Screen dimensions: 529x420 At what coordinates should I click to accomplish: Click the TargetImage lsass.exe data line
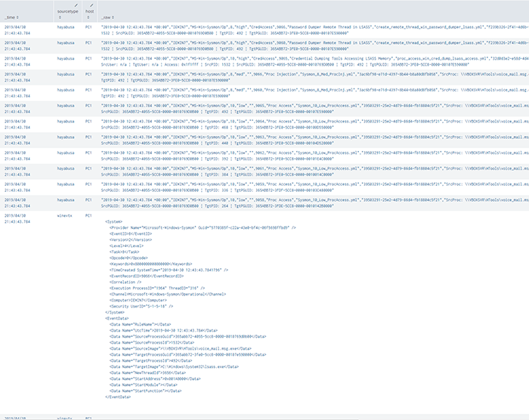[174, 366]
